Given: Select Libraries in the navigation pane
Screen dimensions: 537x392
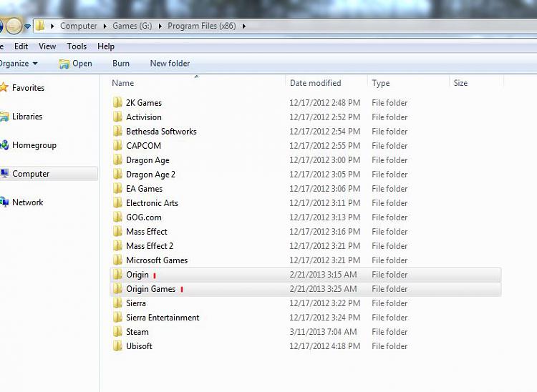Looking at the screenshot, I should click(x=27, y=117).
